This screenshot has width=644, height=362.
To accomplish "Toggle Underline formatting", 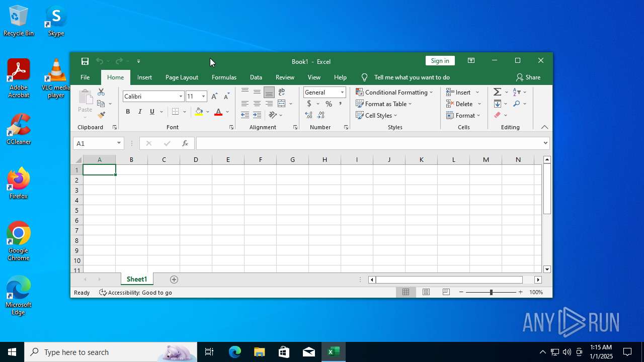I will pyautogui.click(x=152, y=112).
